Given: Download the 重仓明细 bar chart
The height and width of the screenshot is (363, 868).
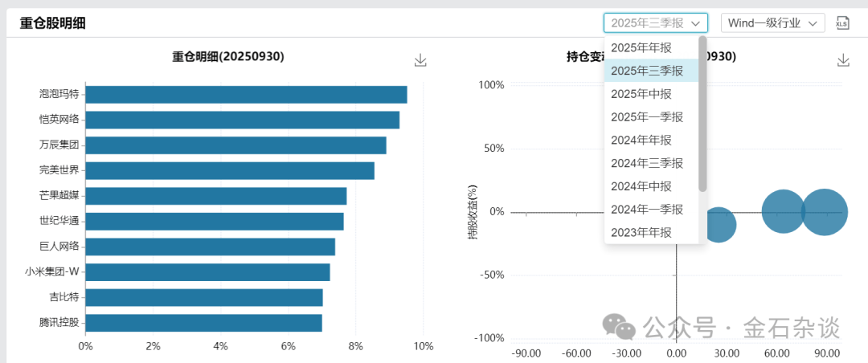Looking at the screenshot, I should click(x=420, y=60).
